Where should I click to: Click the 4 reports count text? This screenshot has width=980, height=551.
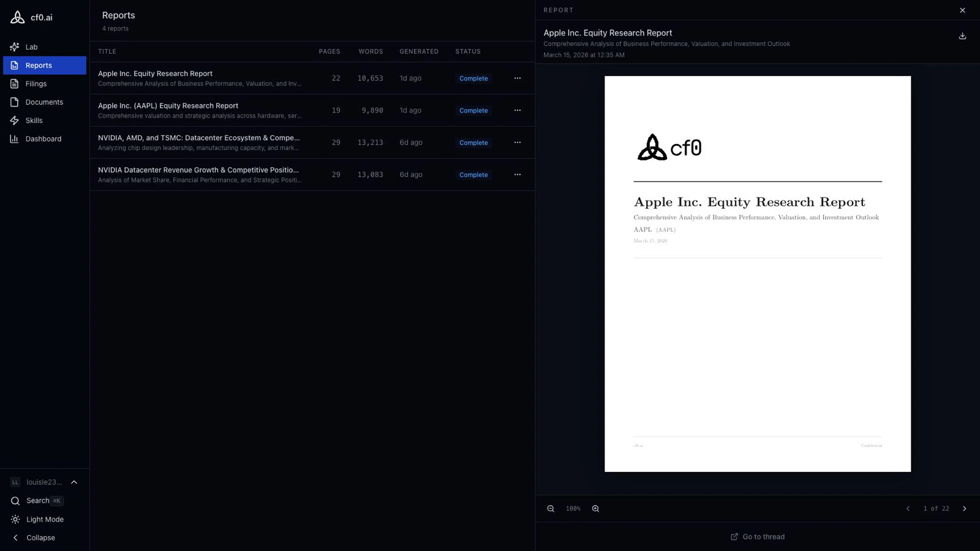[x=115, y=29]
